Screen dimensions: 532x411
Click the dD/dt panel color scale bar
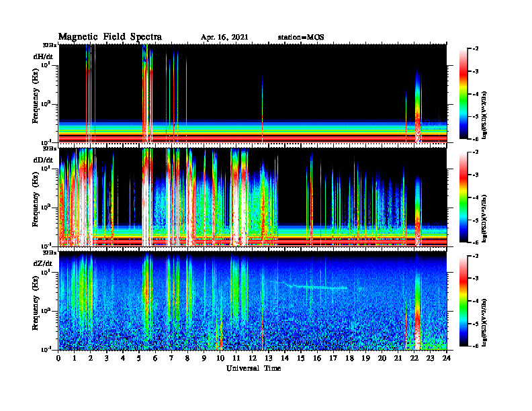tap(463, 197)
